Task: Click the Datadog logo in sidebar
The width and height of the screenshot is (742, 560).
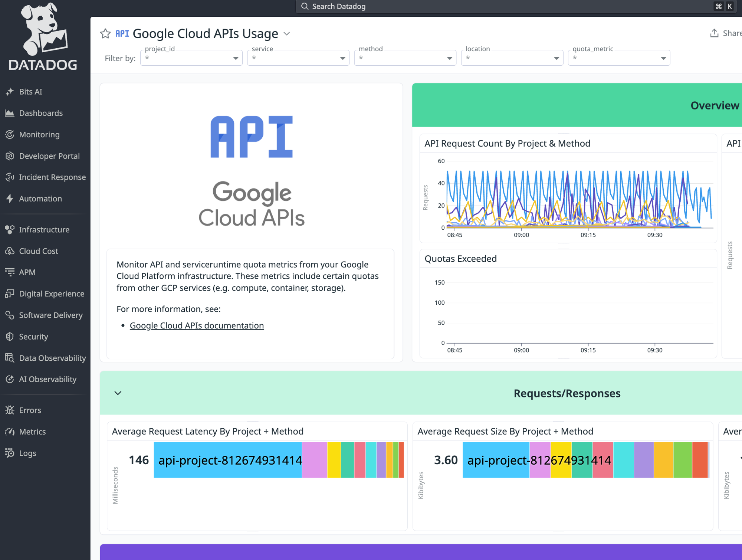Action: tap(43, 36)
